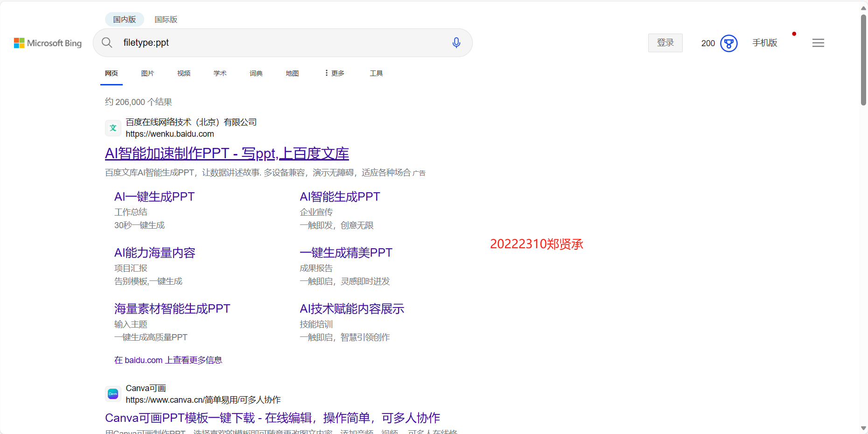Click the 登录 button

[665, 43]
